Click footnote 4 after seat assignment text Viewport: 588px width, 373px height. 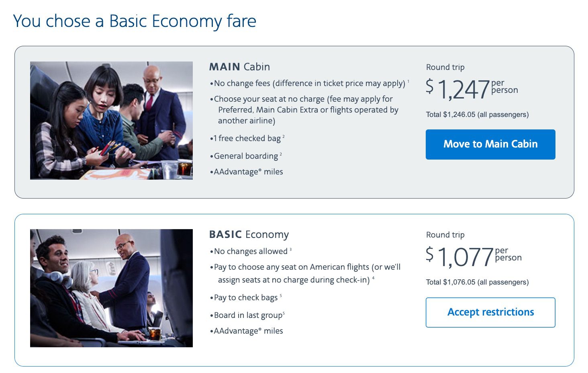click(x=374, y=278)
